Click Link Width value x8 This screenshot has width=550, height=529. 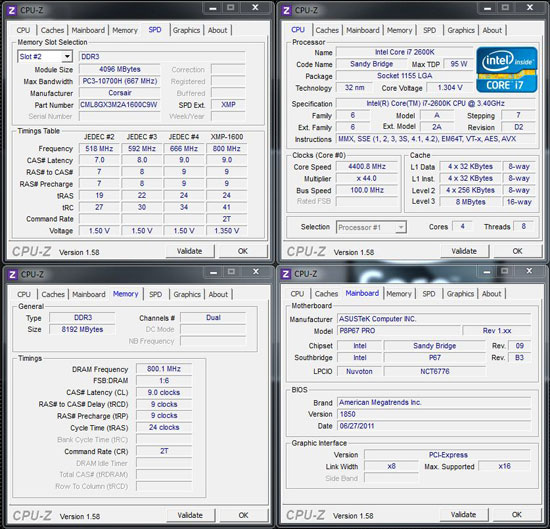[x=391, y=467]
